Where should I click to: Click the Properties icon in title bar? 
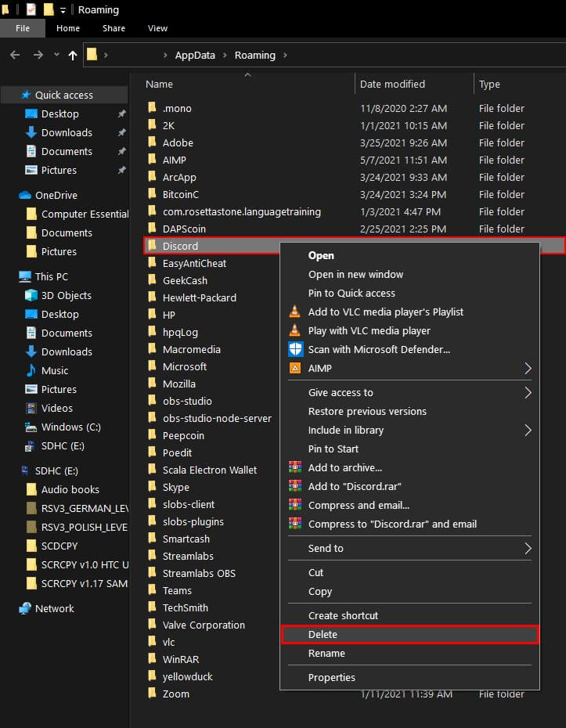point(31,9)
